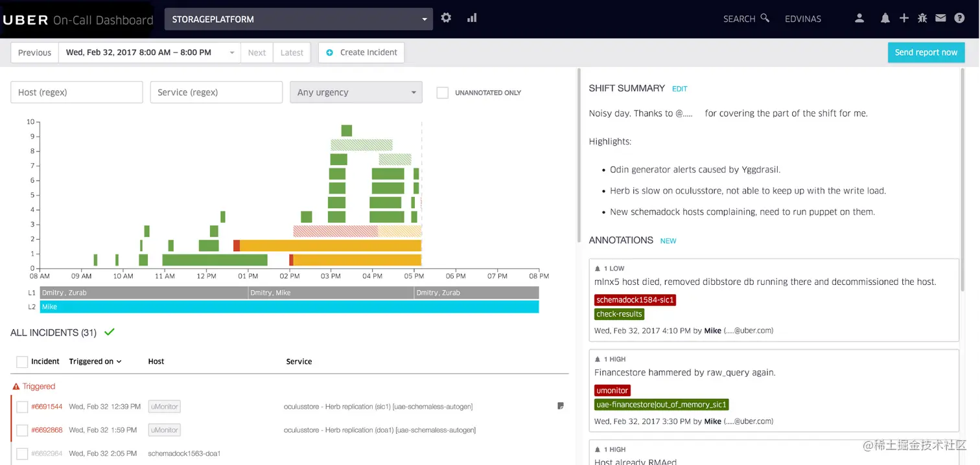Click the bug report icon
Viewport: 980px width, 465px height.
coord(922,18)
